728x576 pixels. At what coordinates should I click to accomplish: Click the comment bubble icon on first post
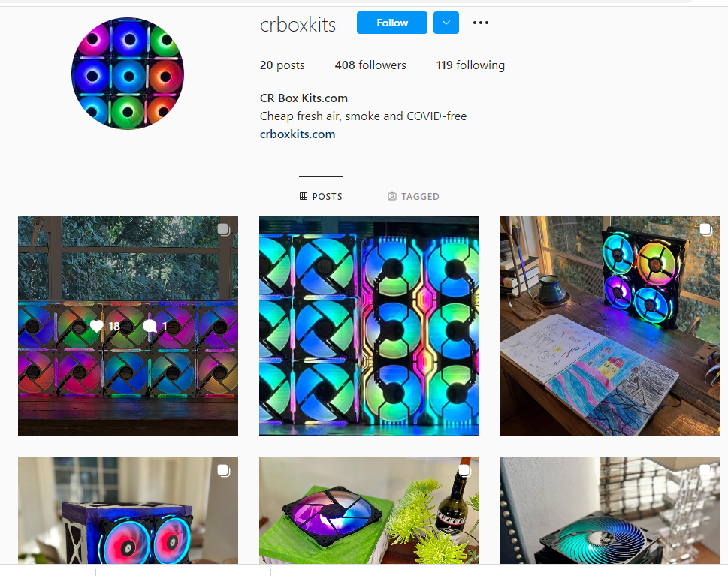click(x=150, y=326)
